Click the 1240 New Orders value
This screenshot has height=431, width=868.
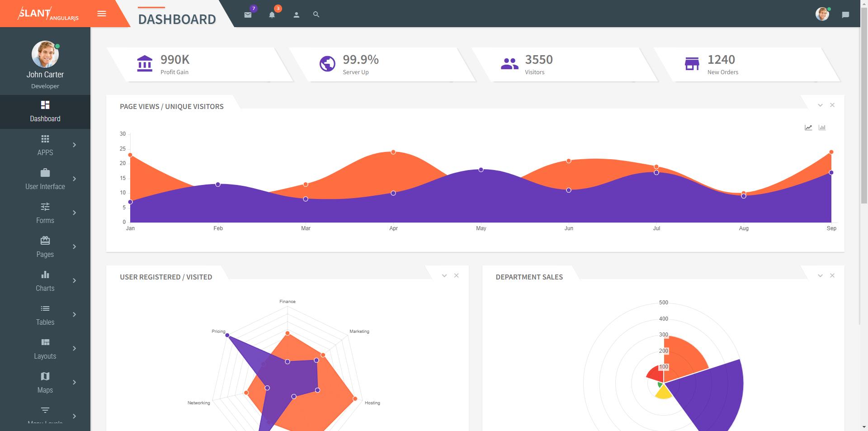tap(721, 60)
